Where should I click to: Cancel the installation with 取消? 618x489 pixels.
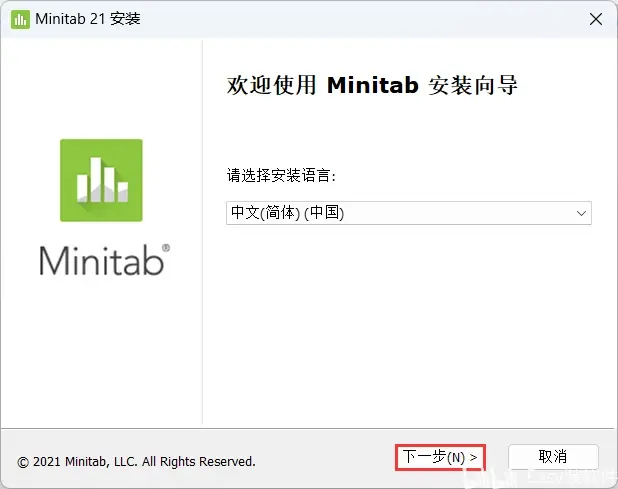pos(553,457)
